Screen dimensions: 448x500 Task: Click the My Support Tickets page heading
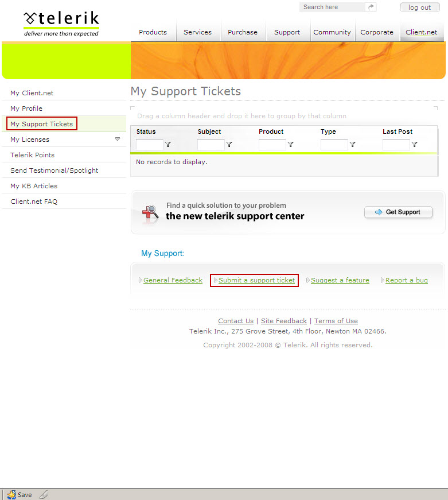tap(185, 91)
